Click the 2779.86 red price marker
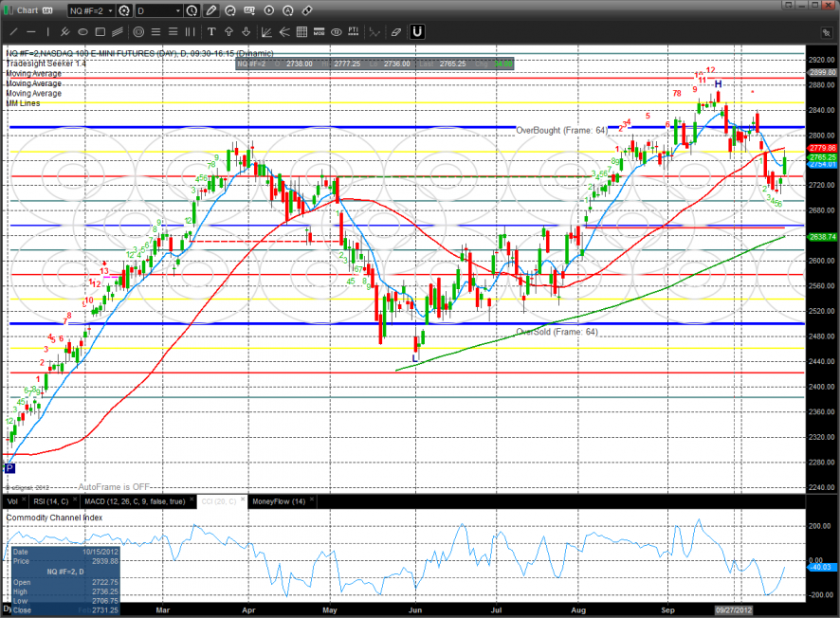This screenshot has width=840, height=618. coord(822,148)
